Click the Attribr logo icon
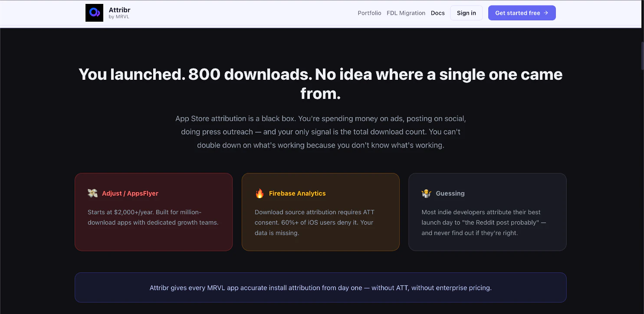 click(94, 13)
